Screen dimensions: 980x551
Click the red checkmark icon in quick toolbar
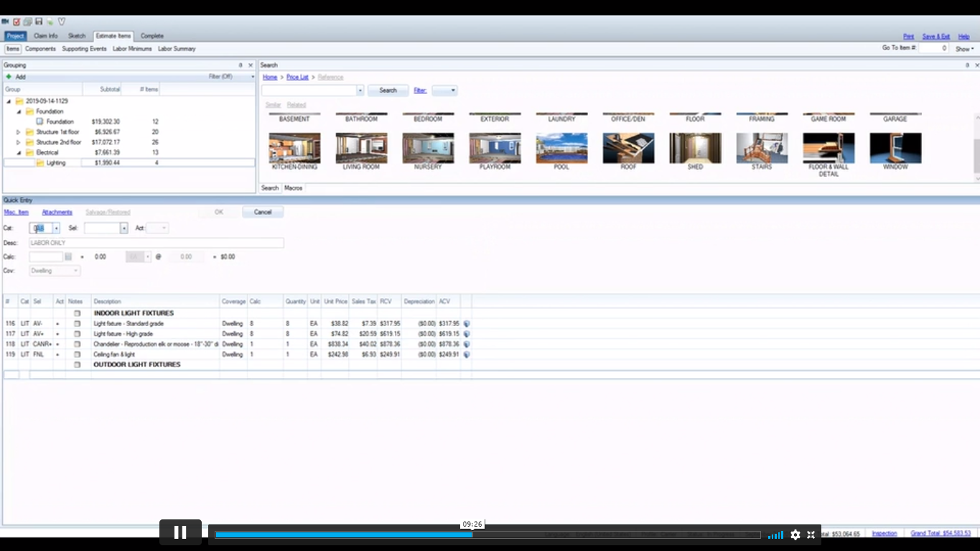[16, 22]
